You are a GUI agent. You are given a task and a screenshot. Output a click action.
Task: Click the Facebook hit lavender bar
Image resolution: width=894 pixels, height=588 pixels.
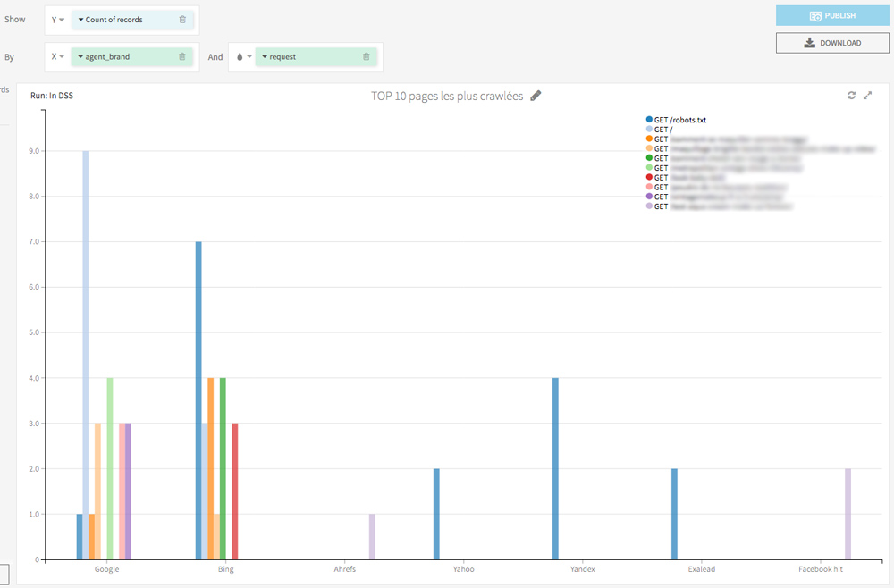point(848,514)
